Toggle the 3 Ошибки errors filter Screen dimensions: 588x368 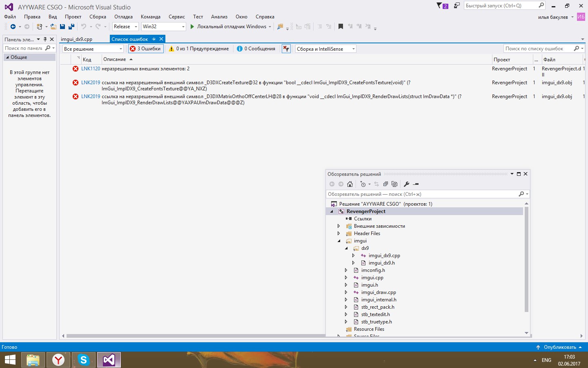click(x=146, y=49)
